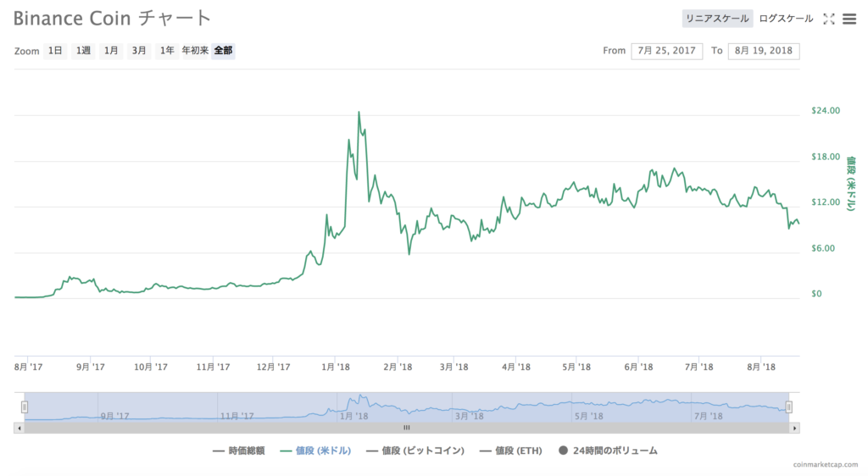Click the 2月 '18 x-axis label

[398, 367]
